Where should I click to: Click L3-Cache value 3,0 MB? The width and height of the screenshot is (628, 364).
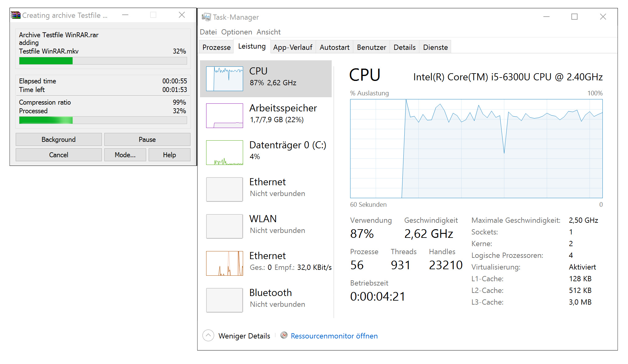coord(580,302)
